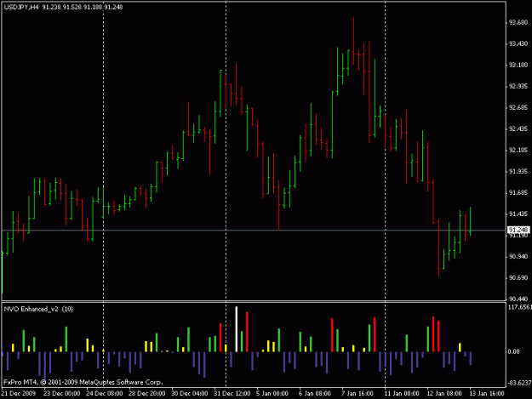
Task: Click the 91.435 price axis label
Action: pos(518,214)
